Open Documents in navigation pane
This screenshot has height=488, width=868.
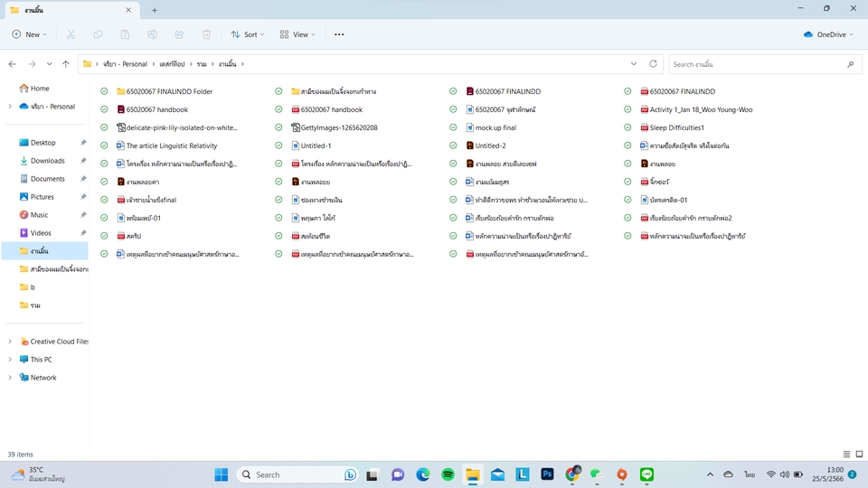pos(47,179)
